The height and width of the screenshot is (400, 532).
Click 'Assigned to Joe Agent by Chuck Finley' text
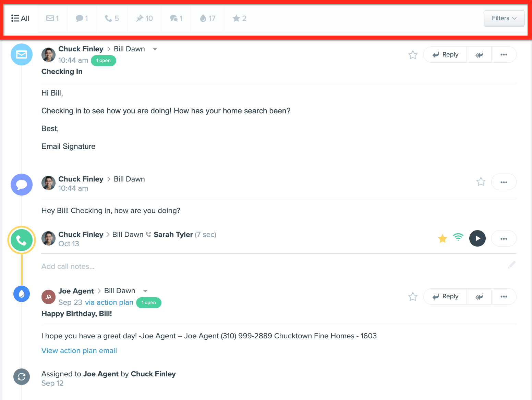109,374
